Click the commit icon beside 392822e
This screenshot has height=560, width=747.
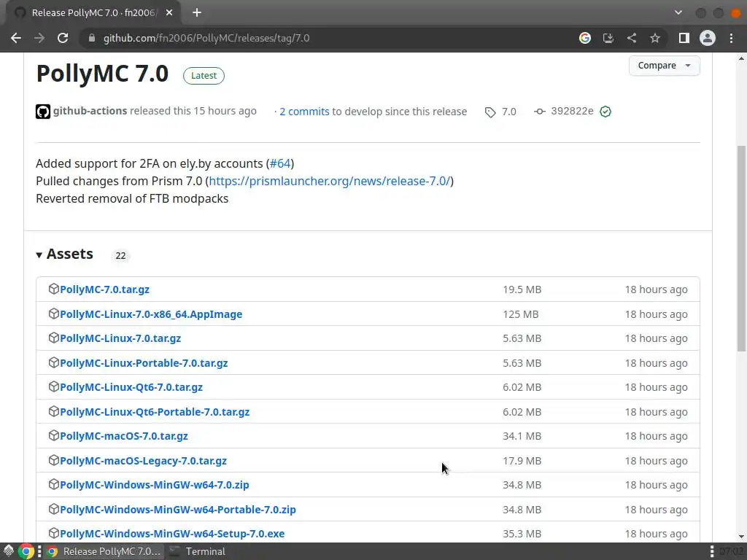(x=539, y=112)
